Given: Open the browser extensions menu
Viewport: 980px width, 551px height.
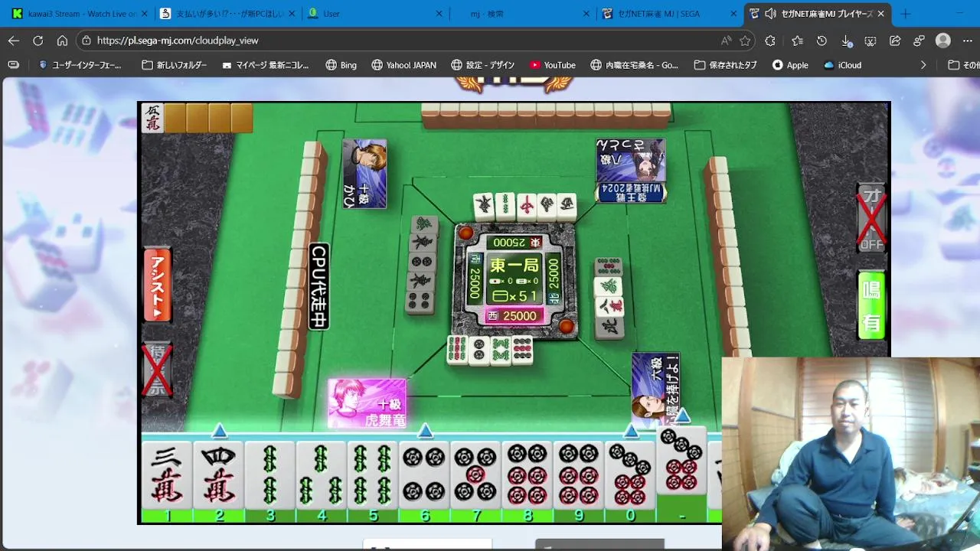Looking at the screenshot, I should click(770, 41).
